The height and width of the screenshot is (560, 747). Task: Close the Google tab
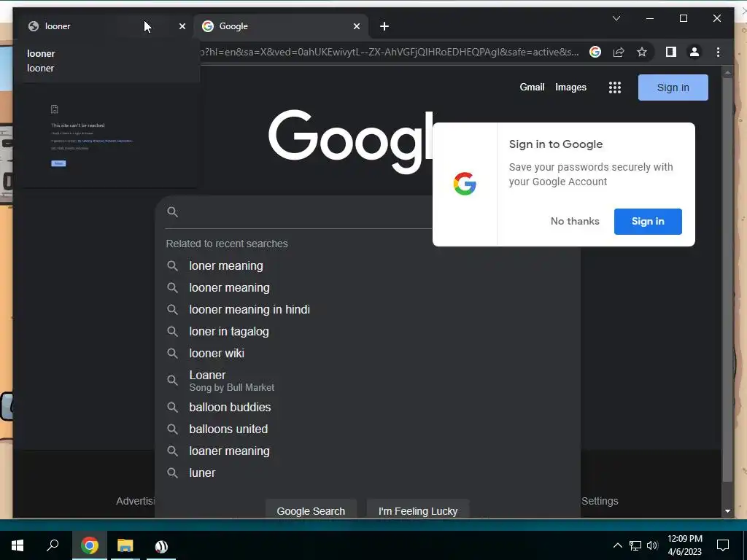pyautogui.click(x=356, y=26)
